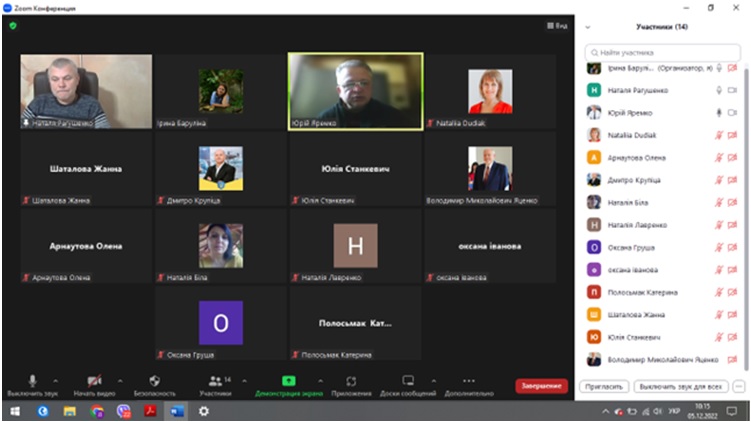
Task: Click the Natalia Dudiak profile photo tile
Action: (x=490, y=91)
